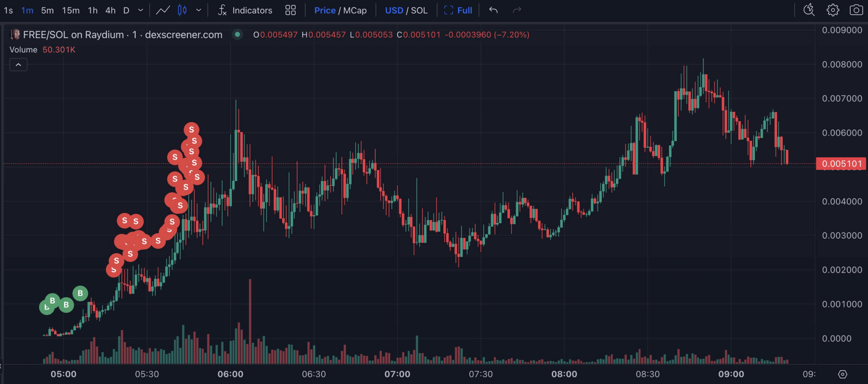Open the quick search lightning icon

(809, 10)
